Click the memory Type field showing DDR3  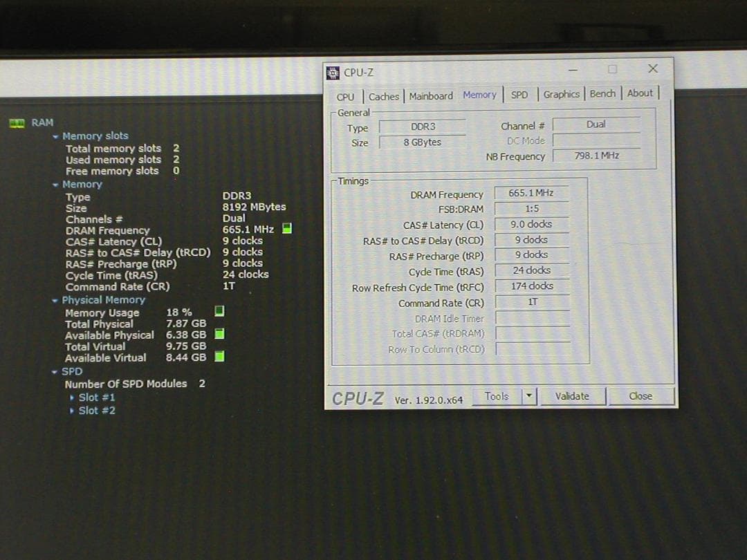[423, 127]
